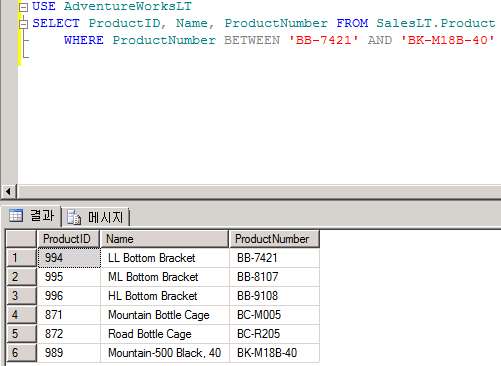
Task: Select all results via grid corner cell
Action: coord(21,239)
